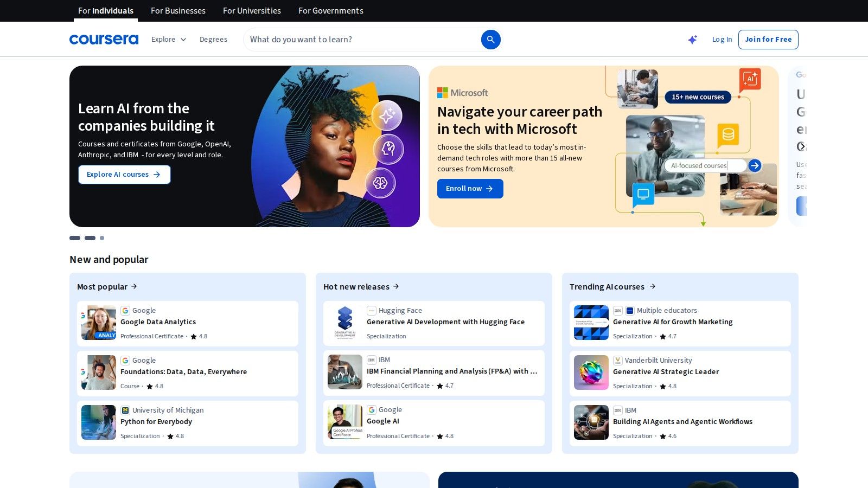Click the Generative AI for Growth Marketing thumbnail

click(x=591, y=323)
